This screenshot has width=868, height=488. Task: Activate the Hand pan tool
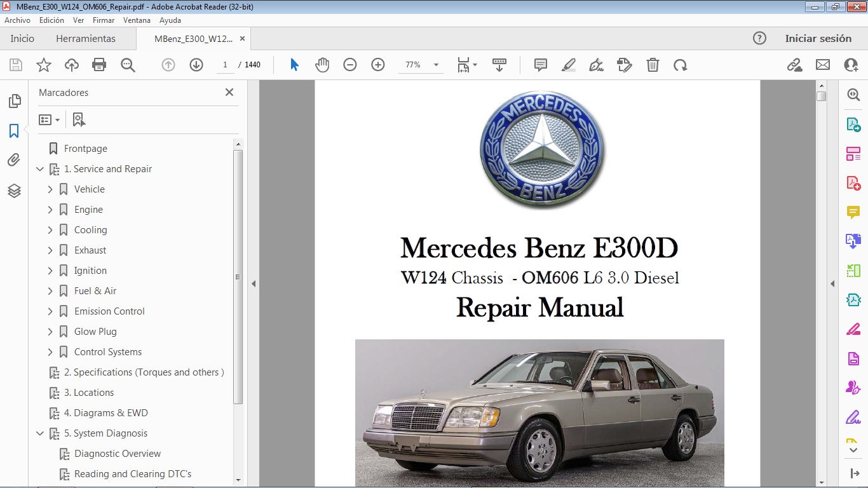(x=322, y=65)
